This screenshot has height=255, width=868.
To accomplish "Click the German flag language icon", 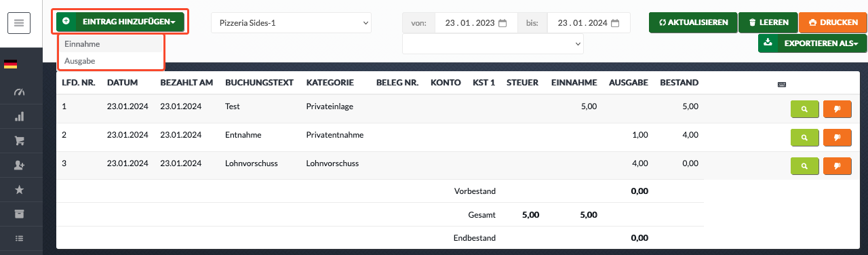I will [x=10, y=64].
